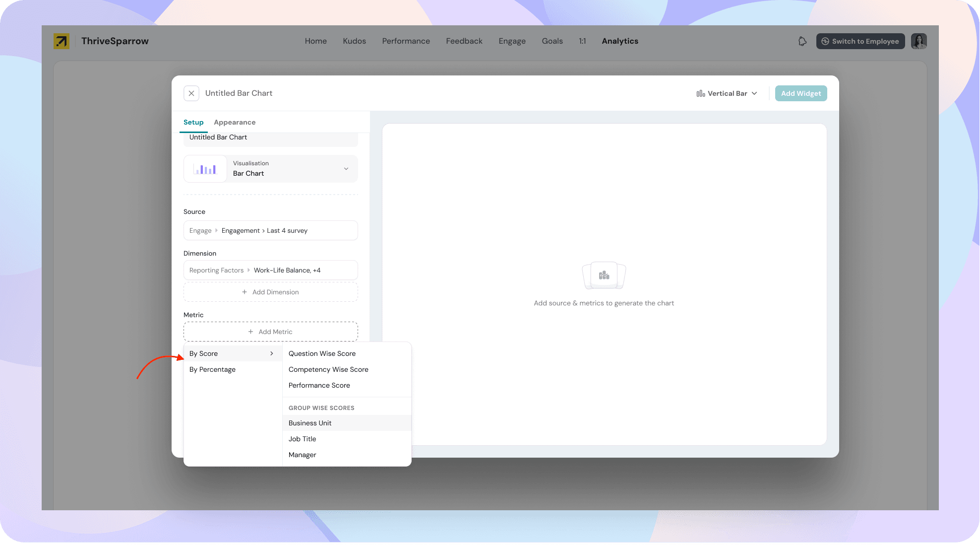Screen dimensions: 980x545
Task: Navigate to Feedback
Action: 464,41
